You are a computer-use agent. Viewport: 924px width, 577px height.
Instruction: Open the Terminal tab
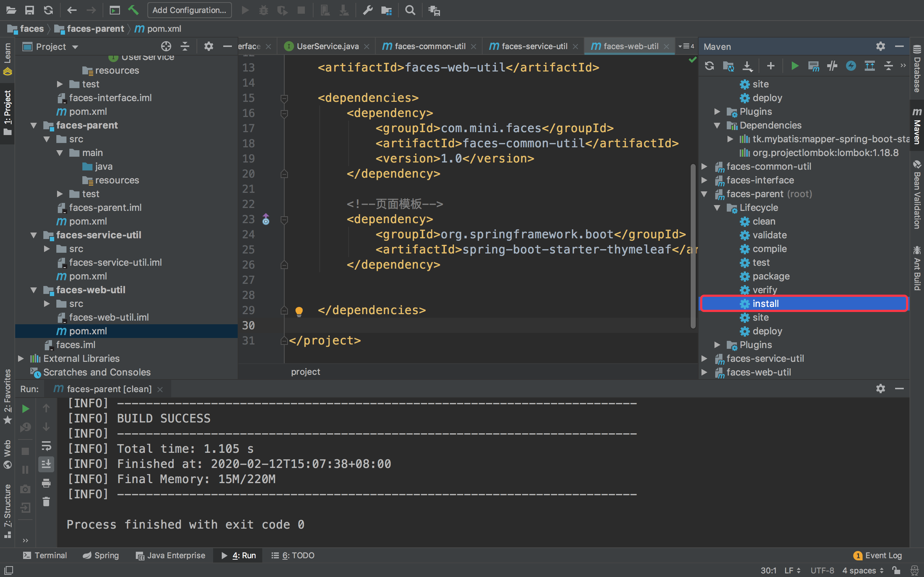coord(45,555)
